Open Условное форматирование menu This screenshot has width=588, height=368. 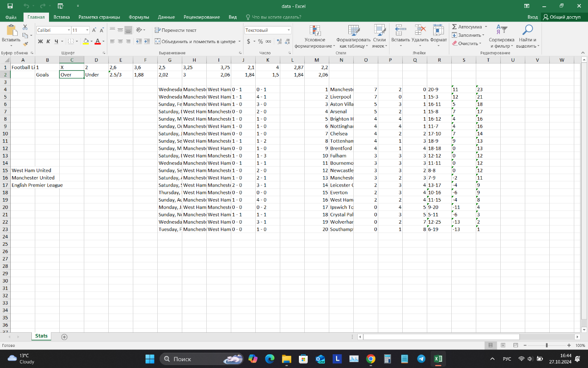pos(315,36)
